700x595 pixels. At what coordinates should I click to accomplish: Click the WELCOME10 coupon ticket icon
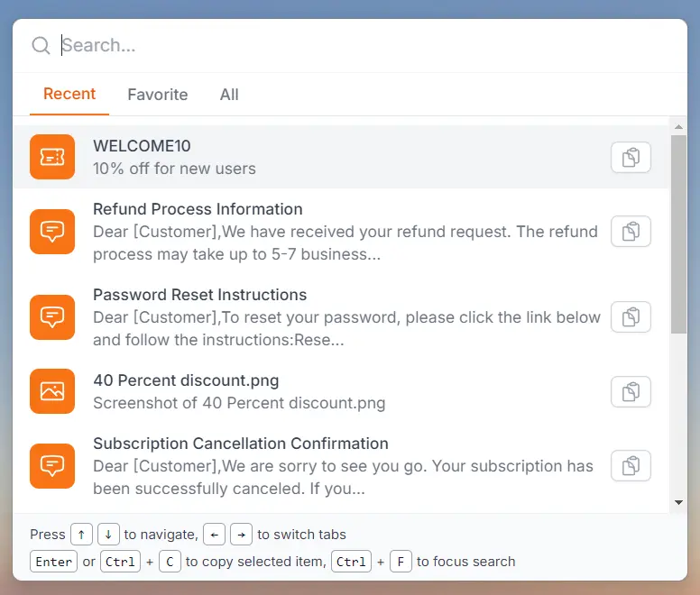tap(52, 157)
